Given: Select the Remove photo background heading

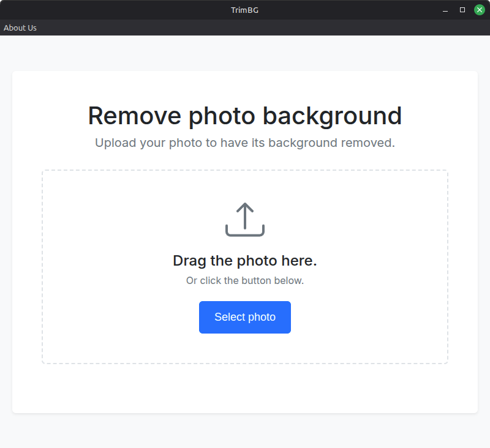Looking at the screenshot, I should (x=245, y=116).
